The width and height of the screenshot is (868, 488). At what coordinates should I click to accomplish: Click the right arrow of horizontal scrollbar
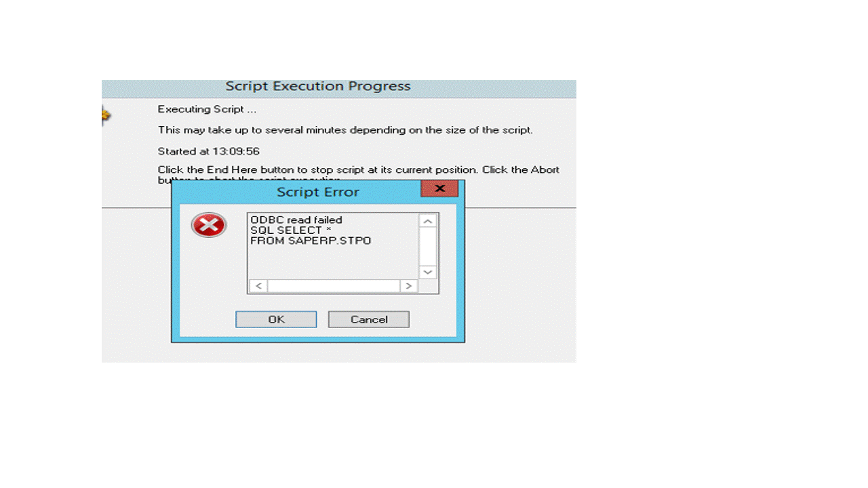[408, 286]
